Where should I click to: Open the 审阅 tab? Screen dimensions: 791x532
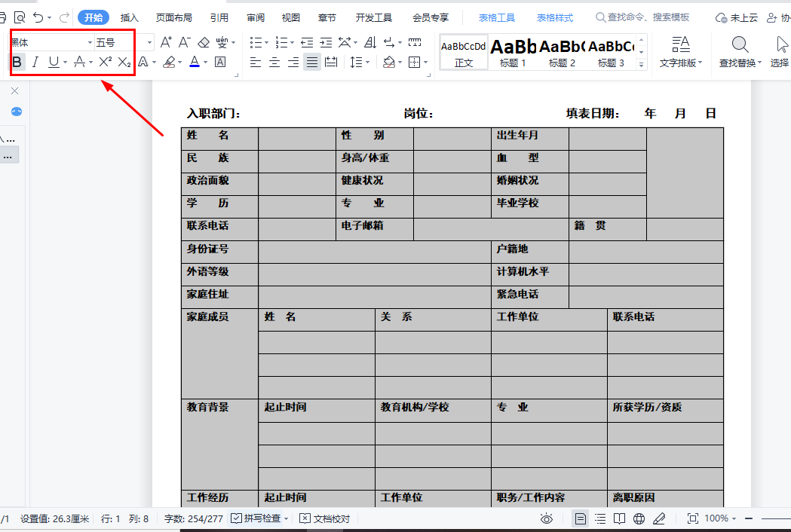pos(256,17)
